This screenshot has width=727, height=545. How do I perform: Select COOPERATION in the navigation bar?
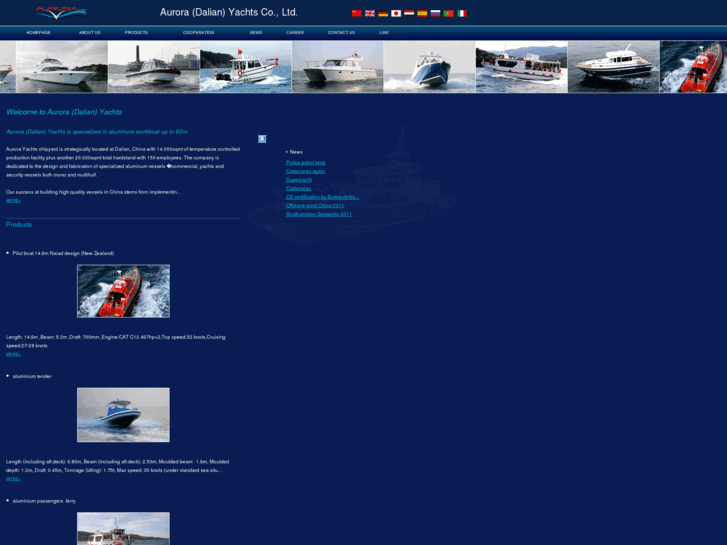point(198,32)
